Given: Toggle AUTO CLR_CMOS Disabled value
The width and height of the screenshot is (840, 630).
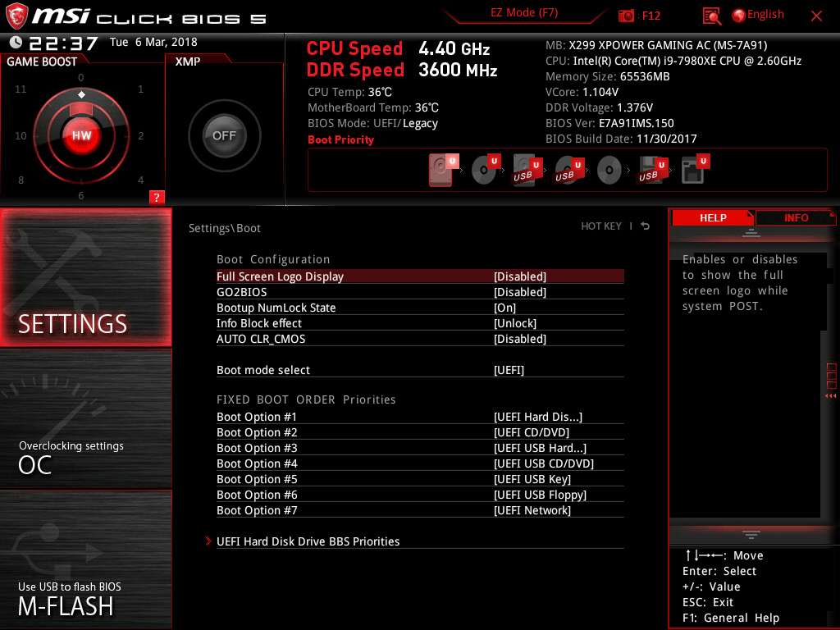Looking at the screenshot, I should 519,339.
